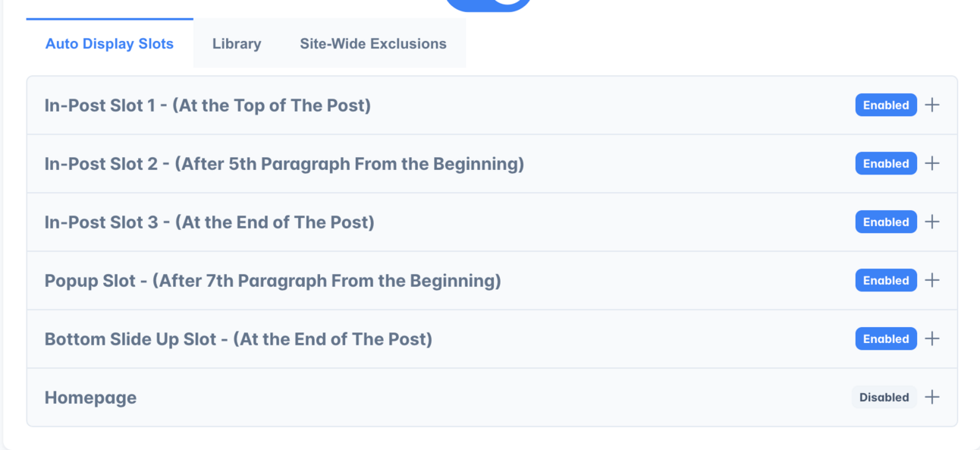
Task: Click the plus icon for In-Post Slot 1
Action: pyautogui.click(x=932, y=105)
